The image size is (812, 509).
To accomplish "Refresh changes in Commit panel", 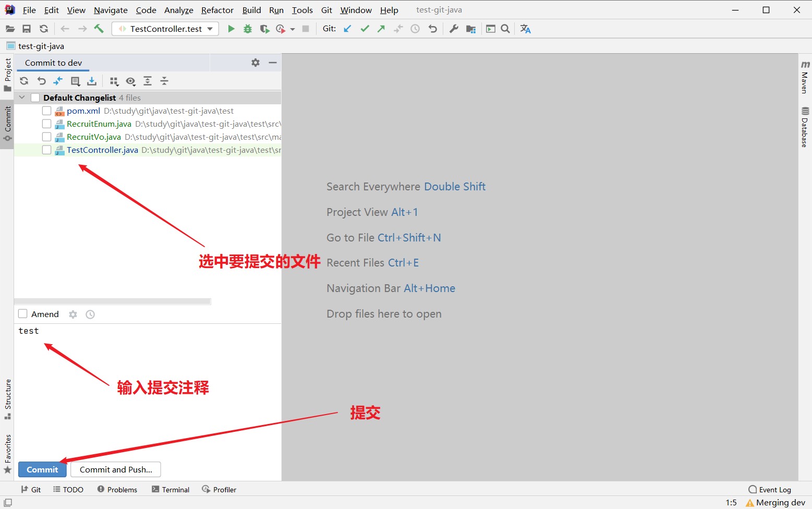I will point(24,81).
